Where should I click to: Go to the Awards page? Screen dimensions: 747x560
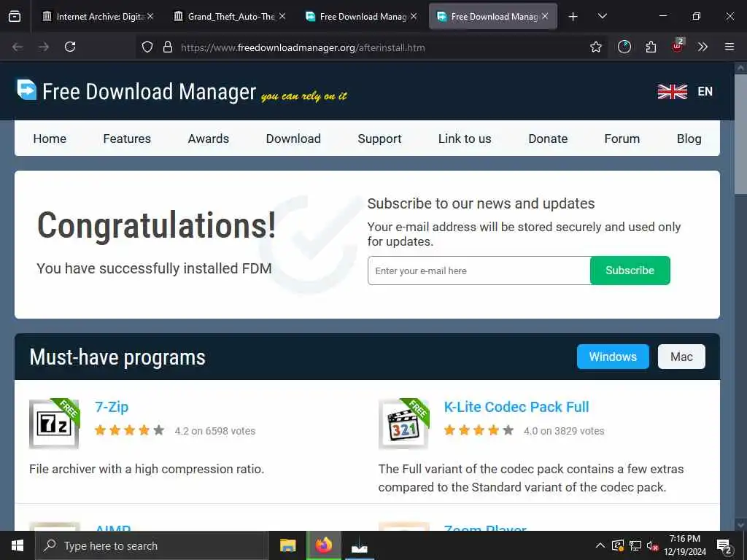(208, 139)
